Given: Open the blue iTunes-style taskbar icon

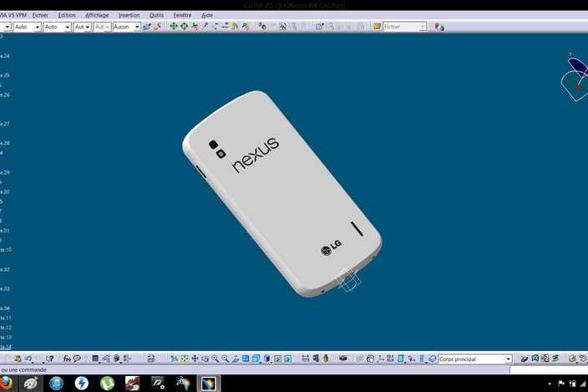Looking at the screenshot, I should click(x=56, y=383).
